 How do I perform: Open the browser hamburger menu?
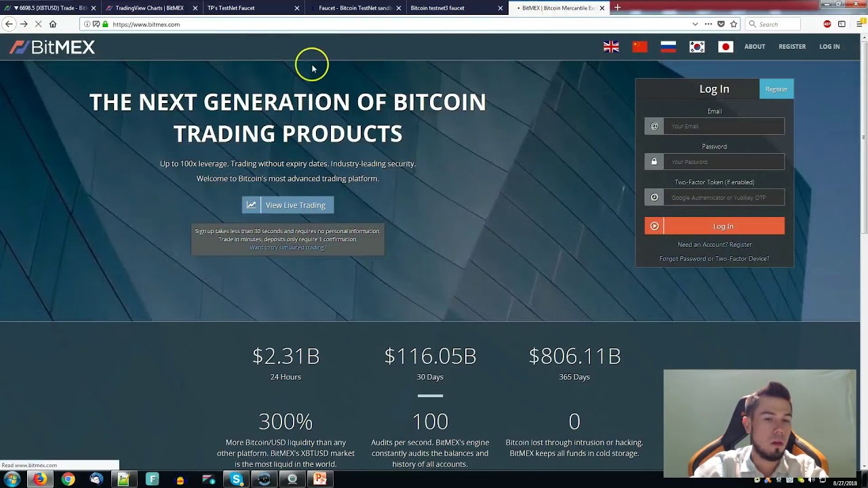tap(860, 24)
